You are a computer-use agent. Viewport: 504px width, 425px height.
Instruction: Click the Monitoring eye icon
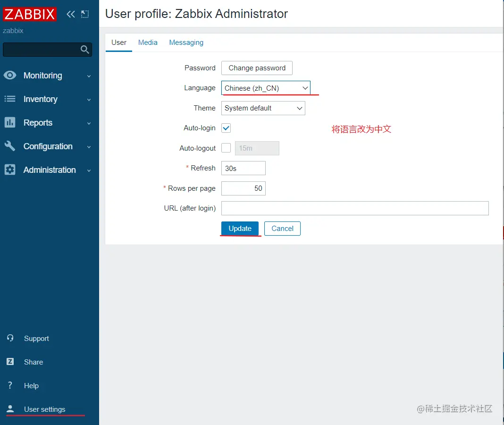point(10,75)
